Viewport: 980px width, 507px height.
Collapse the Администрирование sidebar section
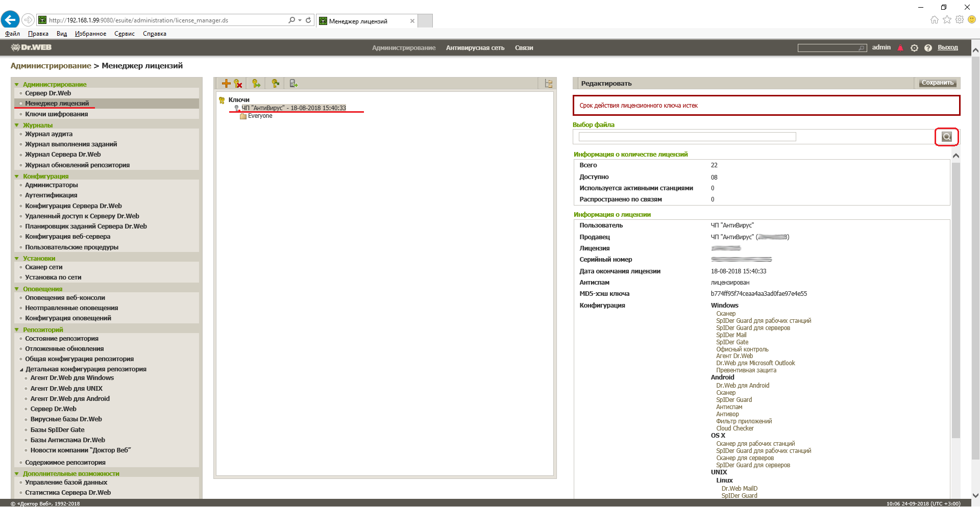(x=17, y=85)
